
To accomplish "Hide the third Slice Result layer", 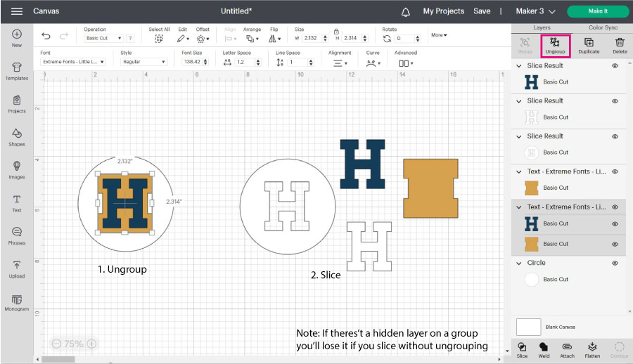I will point(615,136).
